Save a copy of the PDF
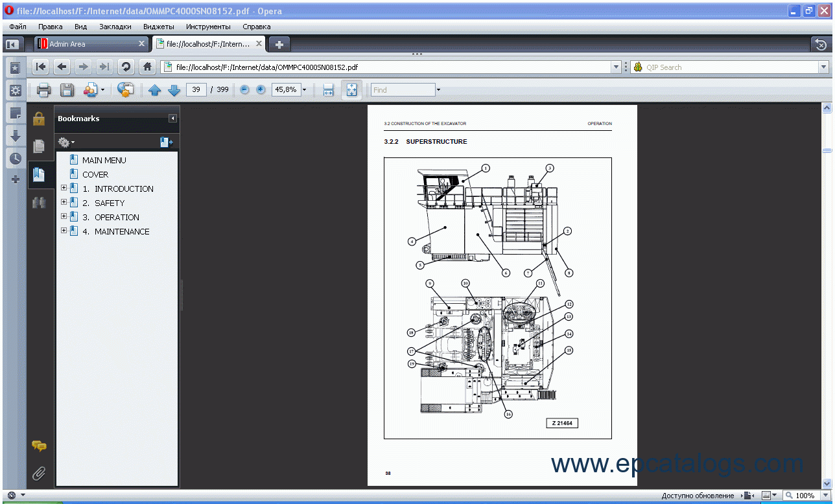This screenshot has width=835, height=504. [67, 90]
